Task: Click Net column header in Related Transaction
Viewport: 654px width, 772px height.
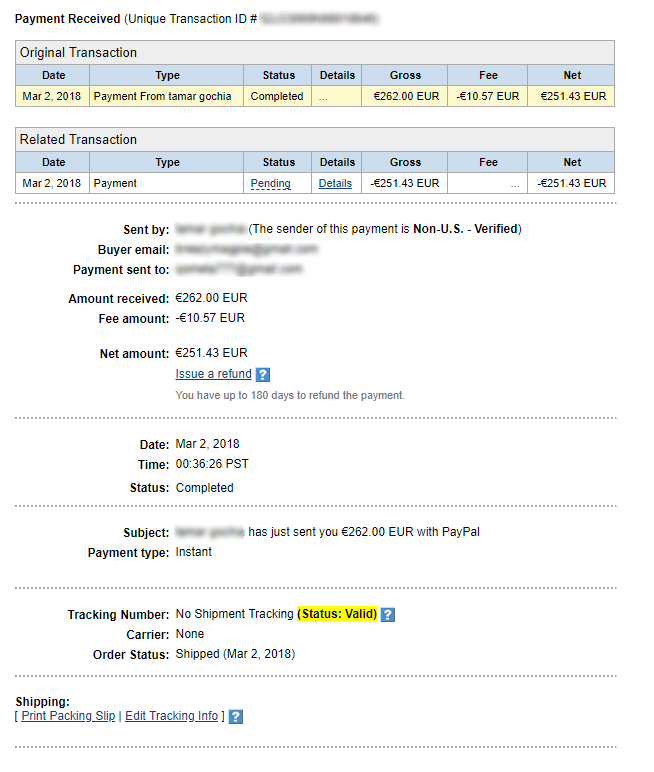Action: pos(572,162)
